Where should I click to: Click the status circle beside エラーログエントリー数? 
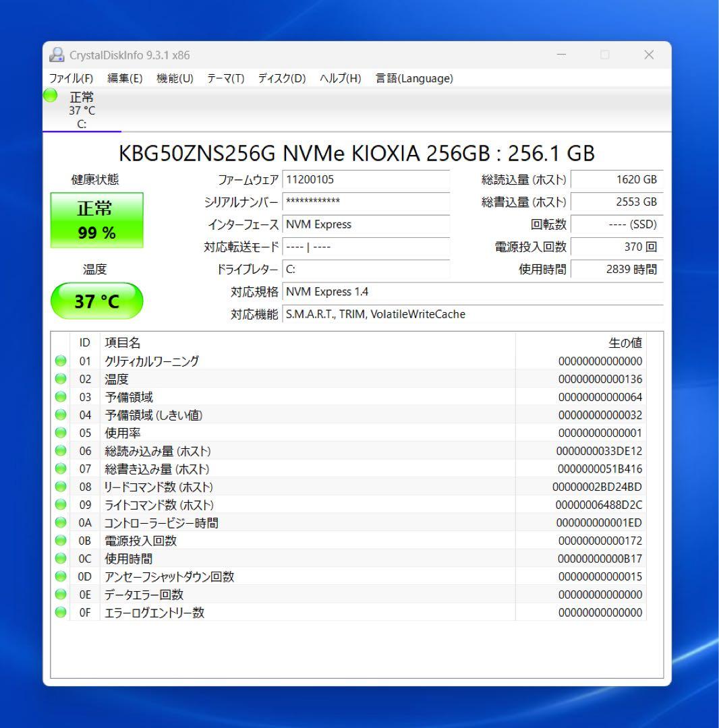coord(61,612)
